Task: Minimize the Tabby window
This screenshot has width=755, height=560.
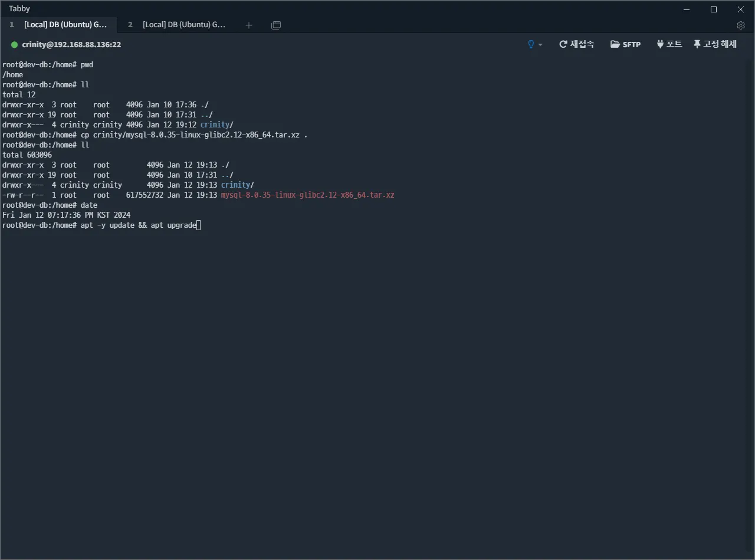Action: click(687, 9)
